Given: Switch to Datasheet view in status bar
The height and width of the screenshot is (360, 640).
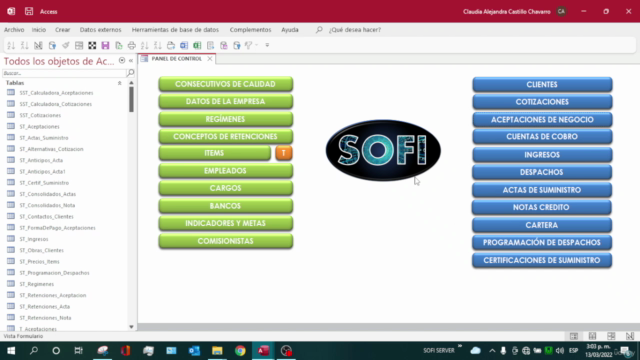Looking at the screenshot, I should pyautogui.click(x=592, y=336).
